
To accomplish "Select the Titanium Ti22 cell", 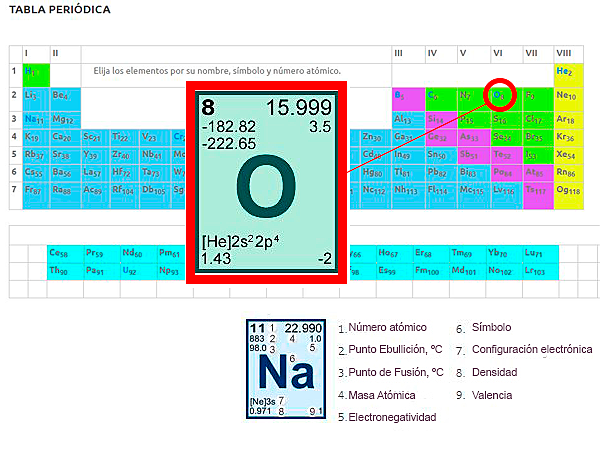I will [x=125, y=138].
